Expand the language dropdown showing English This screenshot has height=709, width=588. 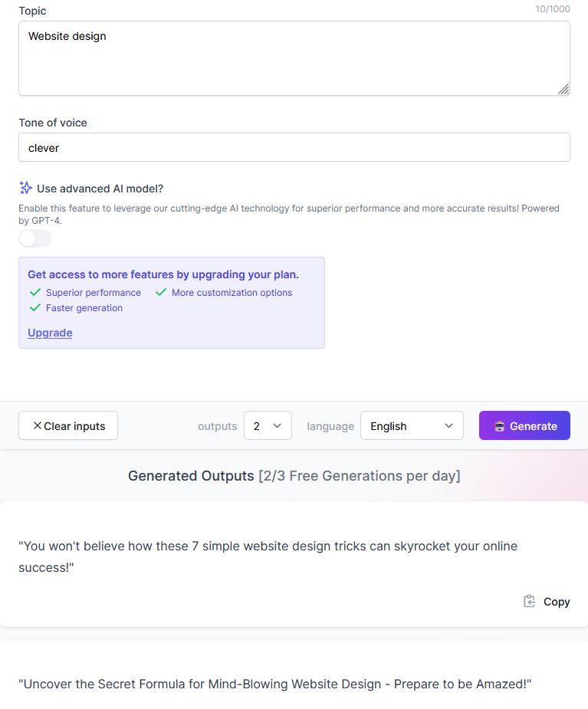(x=412, y=426)
